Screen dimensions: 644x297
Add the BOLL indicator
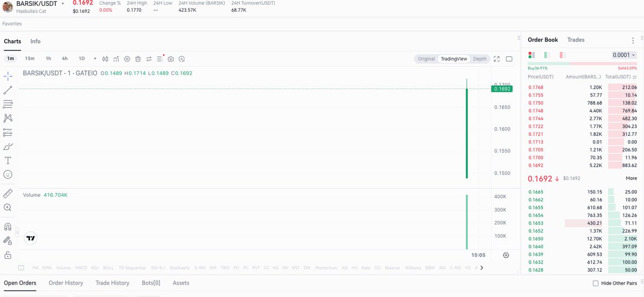coord(108,267)
